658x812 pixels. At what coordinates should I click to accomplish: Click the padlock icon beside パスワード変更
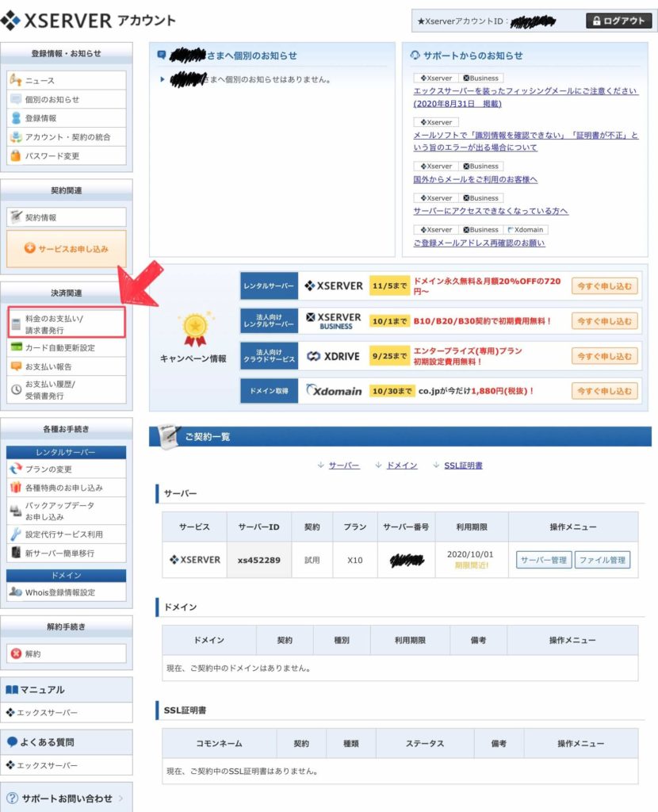16,155
